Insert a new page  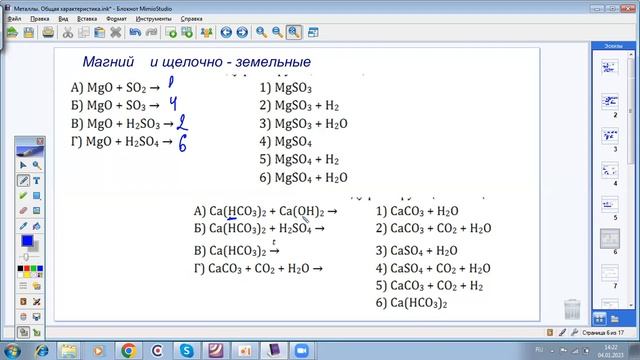(171, 32)
